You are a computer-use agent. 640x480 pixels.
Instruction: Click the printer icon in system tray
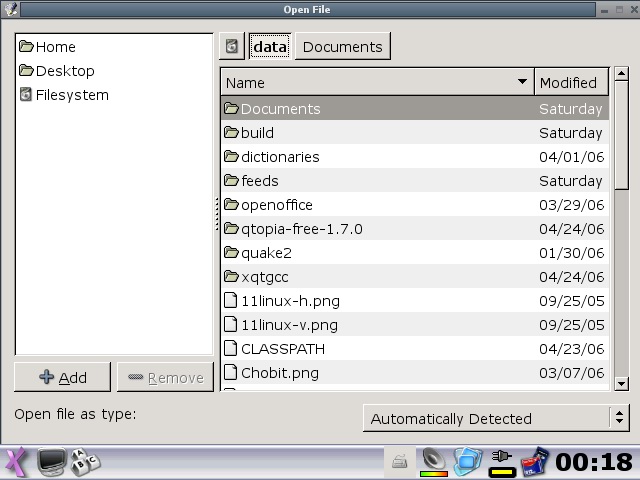point(399,462)
